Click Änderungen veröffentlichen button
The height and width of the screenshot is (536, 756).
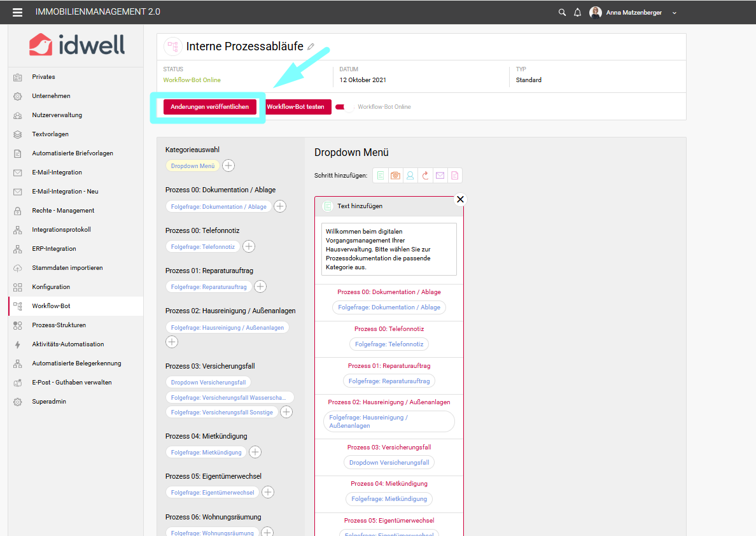[x=209, y=107]
